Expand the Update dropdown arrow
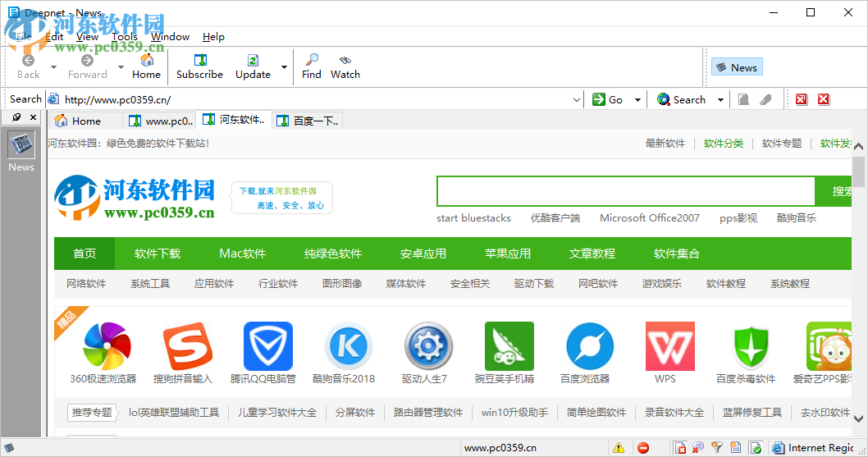Image resolution: width=868 pixels, height=457 pixels. click(x=284, y=67)
